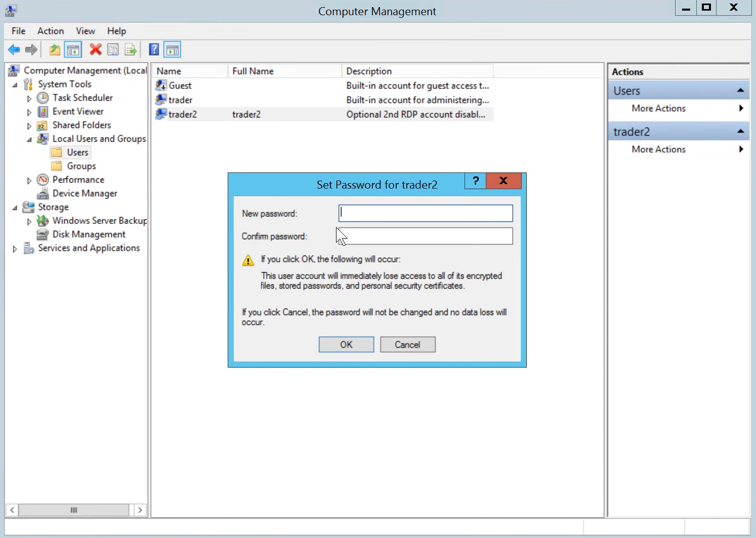
Task: Cancel the Set Password dialog
Action: coord(407,345)
